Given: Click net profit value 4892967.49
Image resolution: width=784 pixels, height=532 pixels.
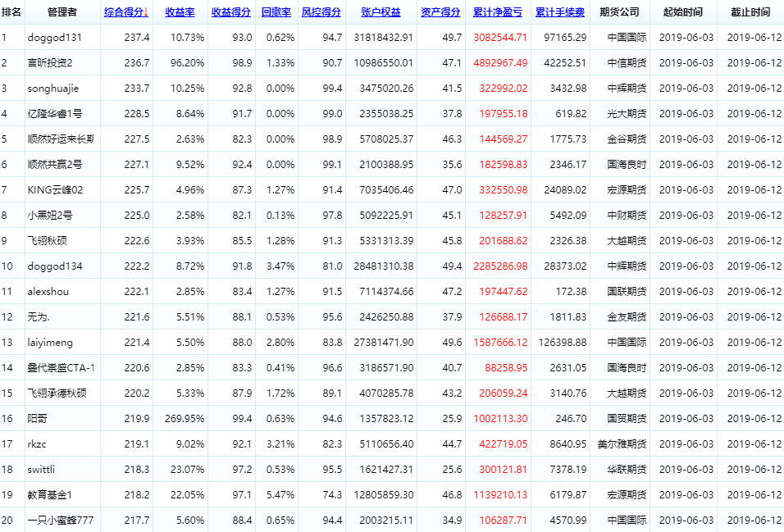Looking at the screenshot, I should [x=500, y=63].
